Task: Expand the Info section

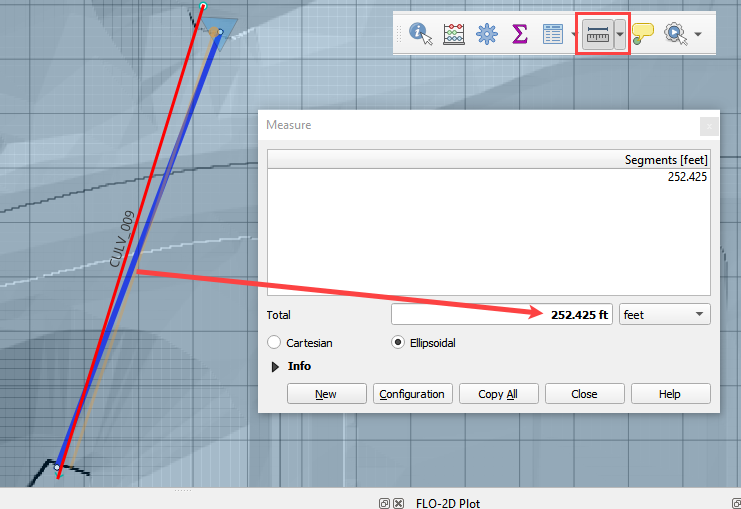Action: pos(276,367)
